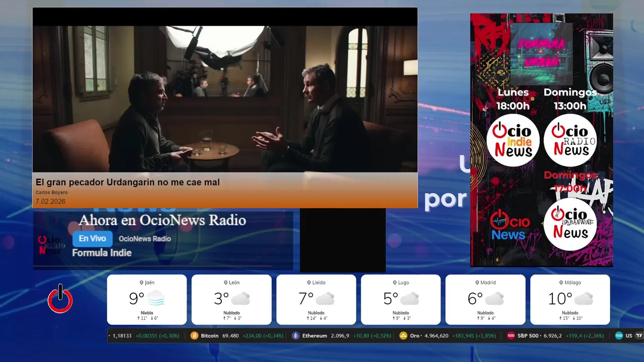Click the location pin next to Lleida
Viewport: 644px width, 362px height.
point(308,283)
